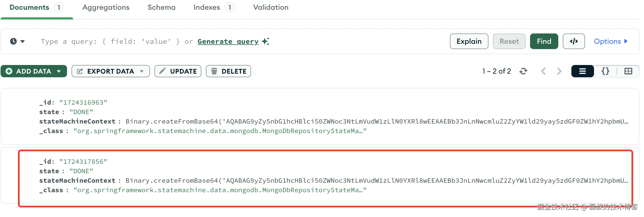Click the trash icon on DELETE
Viewport: 644px width, 217px height.
pyautogui.click(x=214, y=71)
